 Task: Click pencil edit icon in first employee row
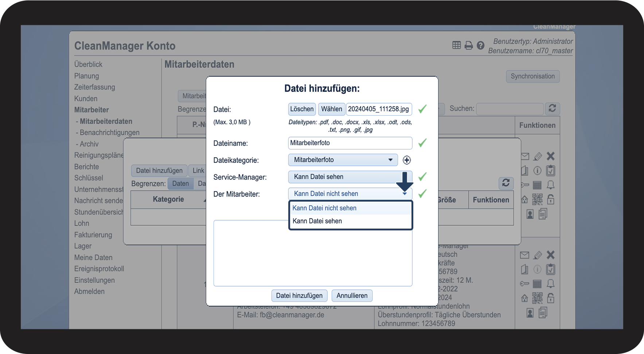coord(538,156)
